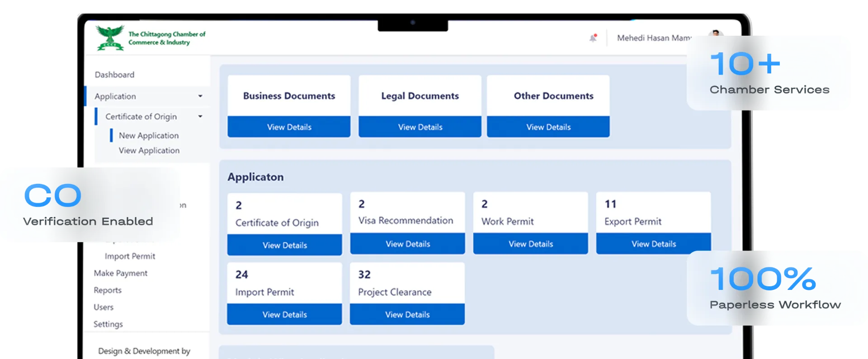Open the Users section

click(x=104, y=307)
